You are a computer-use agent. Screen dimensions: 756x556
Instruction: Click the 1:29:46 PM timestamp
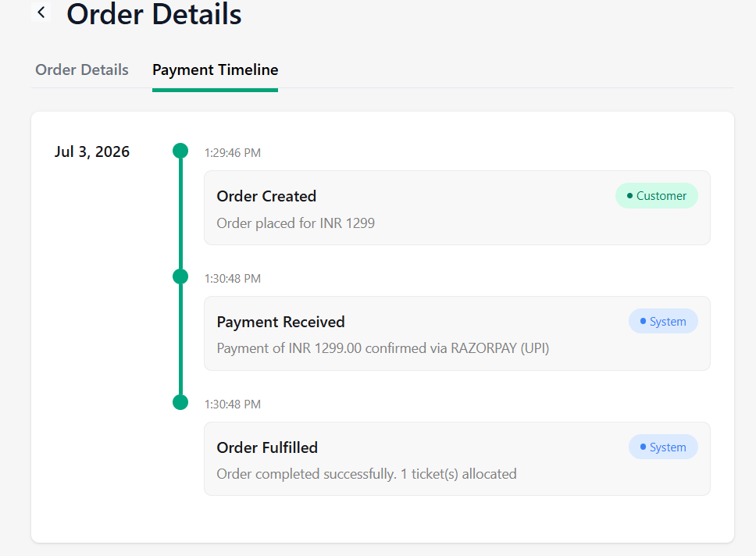click(233, 153)
